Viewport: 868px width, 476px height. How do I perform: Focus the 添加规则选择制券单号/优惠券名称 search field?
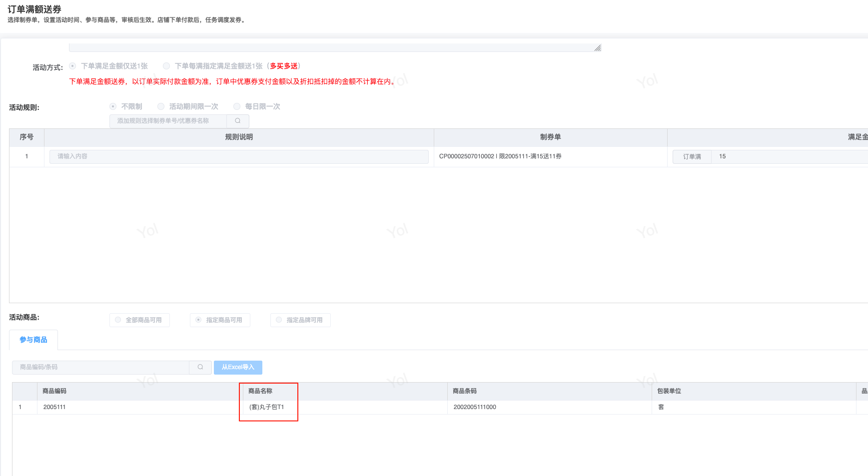point(168,121)
